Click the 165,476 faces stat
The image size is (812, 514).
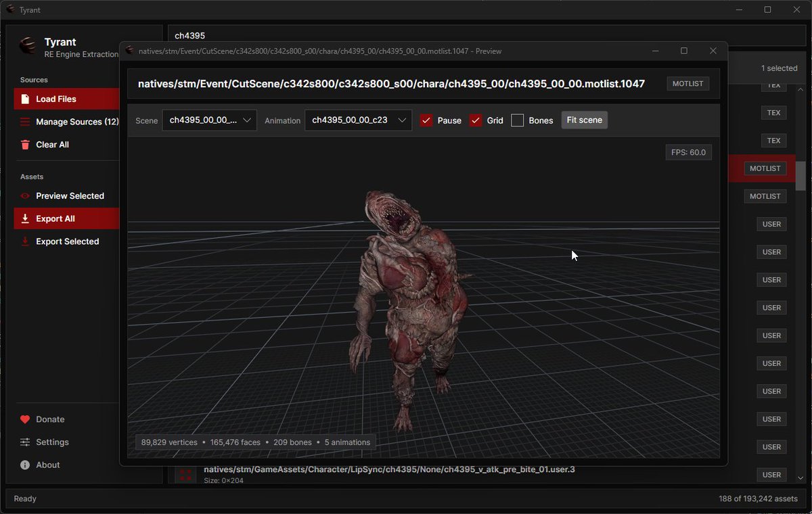235,442
